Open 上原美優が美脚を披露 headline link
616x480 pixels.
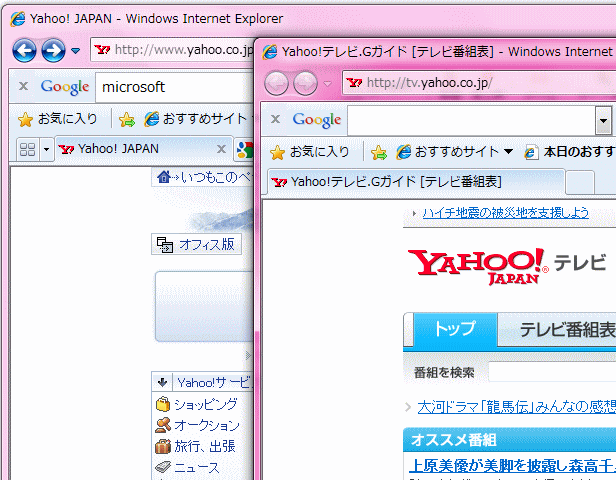(512, 465)
